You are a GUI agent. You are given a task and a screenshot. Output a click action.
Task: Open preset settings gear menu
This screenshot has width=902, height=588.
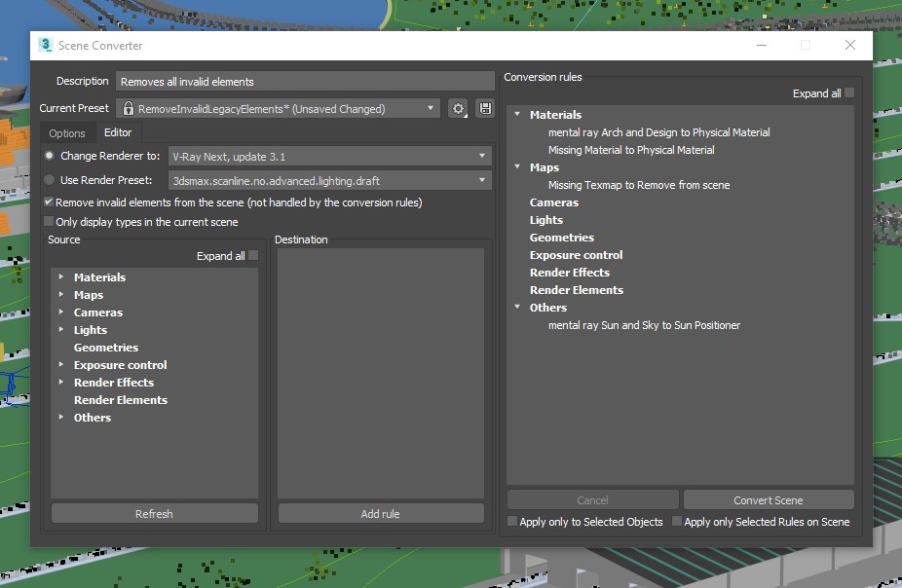click(458, 109)
